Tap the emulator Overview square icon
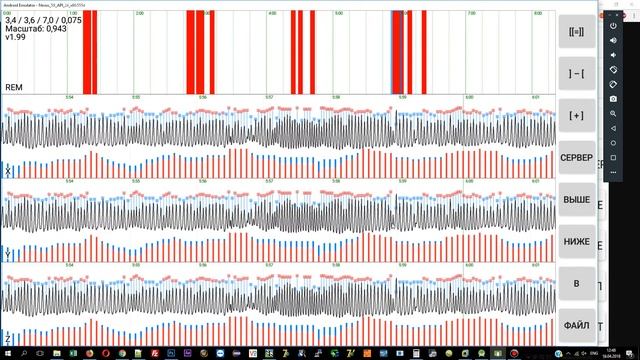Image resolution: width=640 pixels, height=360 pixels. pyautogui.click(x=613, y=158)
